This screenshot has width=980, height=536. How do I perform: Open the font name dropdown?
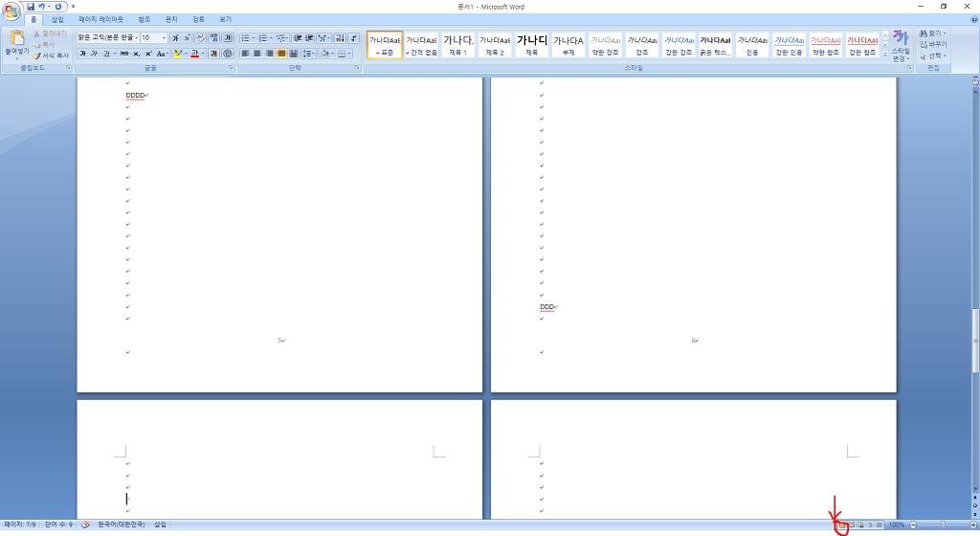136,38
